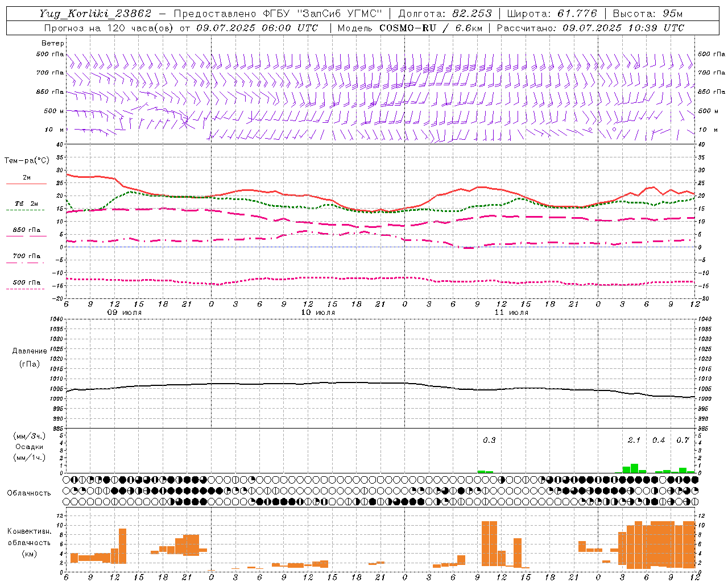This screenshot has height=582, width=728.
Task: Click the (гПа) pressure unit label
Action: point(30,364)
